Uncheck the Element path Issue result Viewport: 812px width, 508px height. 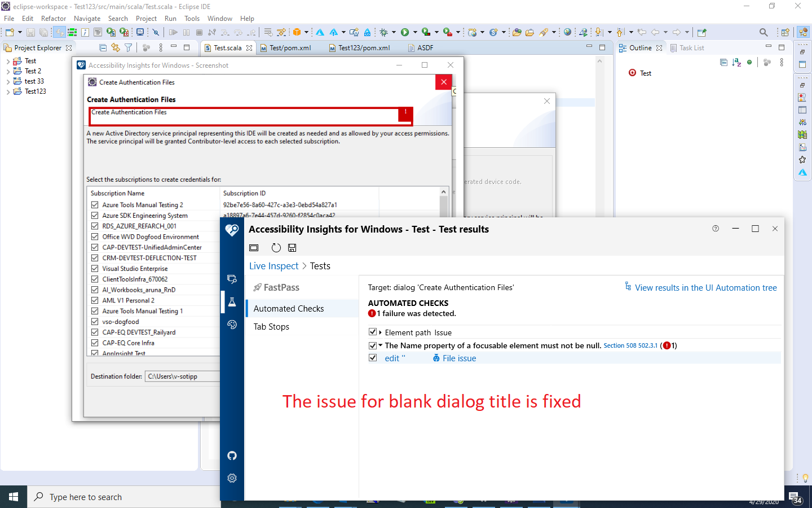click(373, 332)
